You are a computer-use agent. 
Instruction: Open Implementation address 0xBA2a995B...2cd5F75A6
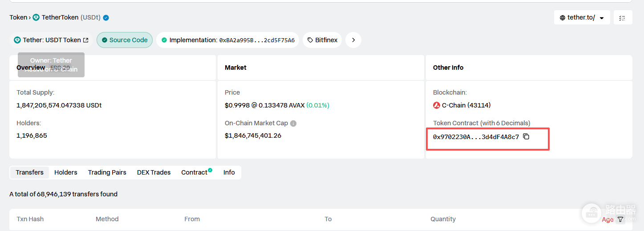257,40
